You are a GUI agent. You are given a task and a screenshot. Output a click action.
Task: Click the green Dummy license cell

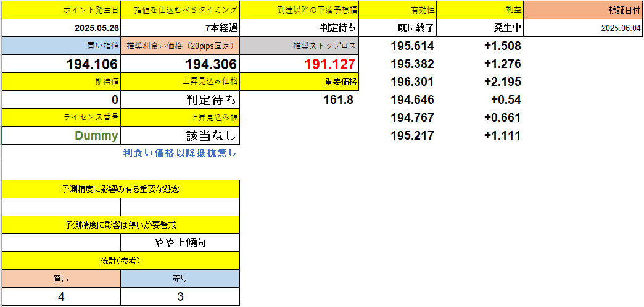(x=61, y=135)
